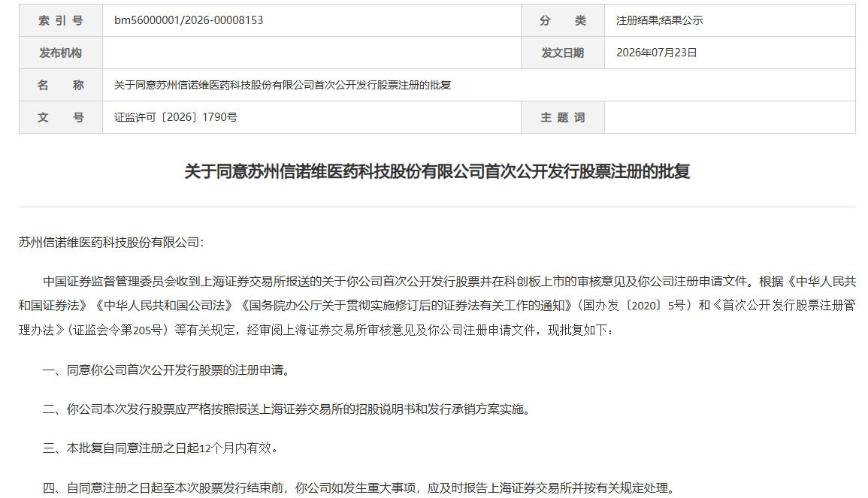
Task: Click the 发布机构 label cell
Action: tap(61, 53)
